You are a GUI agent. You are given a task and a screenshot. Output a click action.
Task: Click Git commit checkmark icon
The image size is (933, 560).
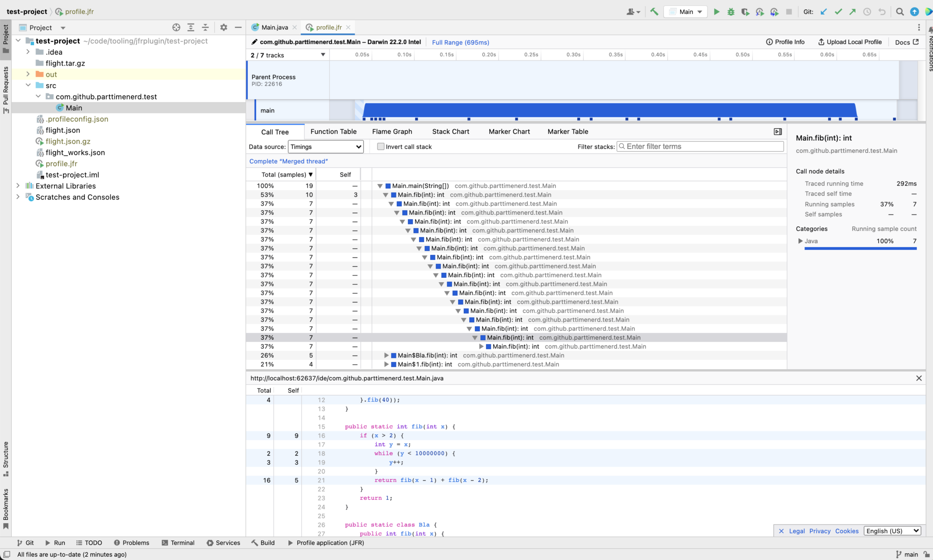[838, 12]
